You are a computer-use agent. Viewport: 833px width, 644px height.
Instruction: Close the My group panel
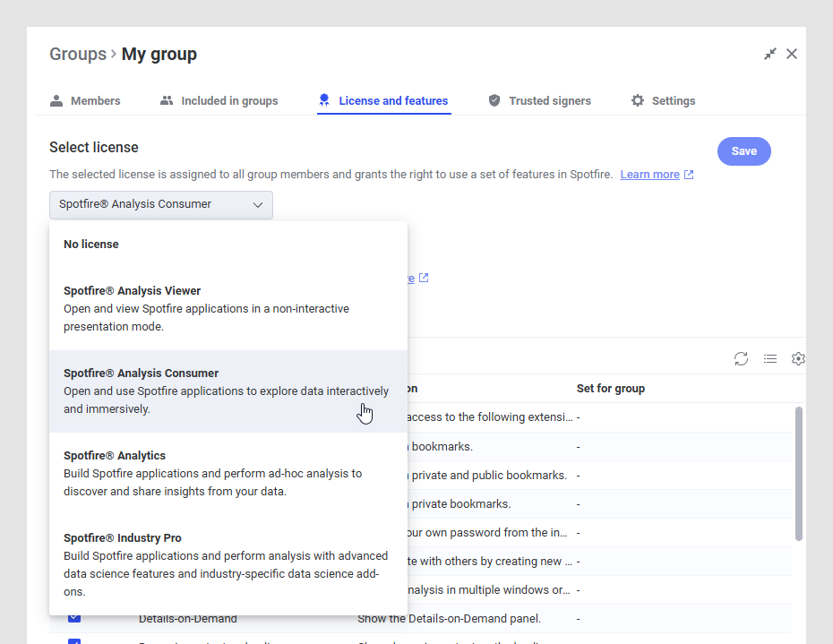pyautogui.click(x=792, y=54)
